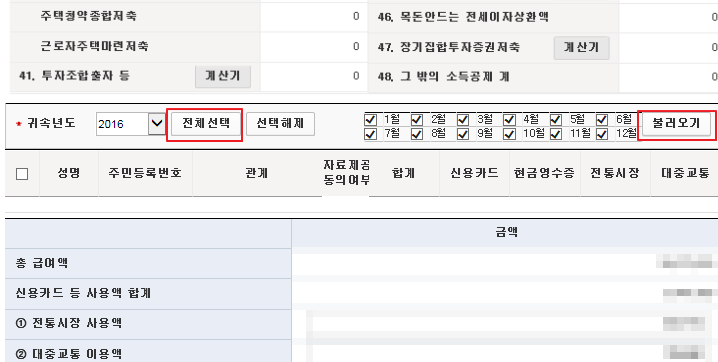Click the 자료제공 동의여부 column header
Screen dimensions: 718x362
[346, 173]
